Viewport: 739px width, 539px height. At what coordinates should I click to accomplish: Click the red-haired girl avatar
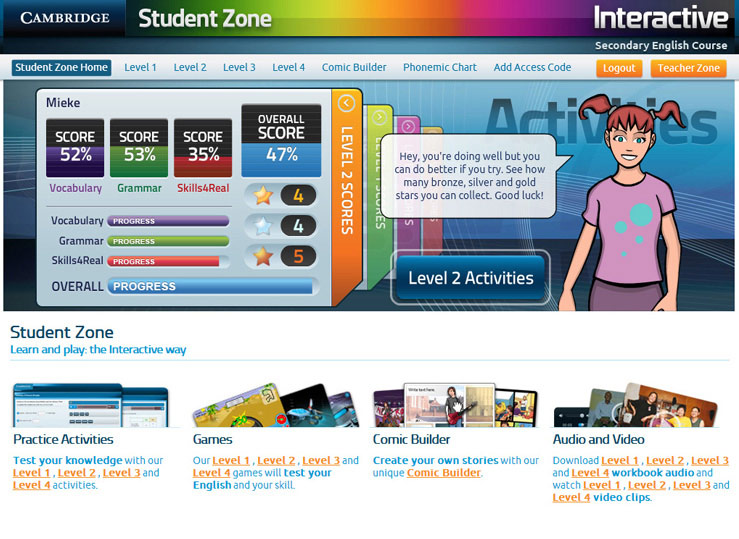point(627,203)
